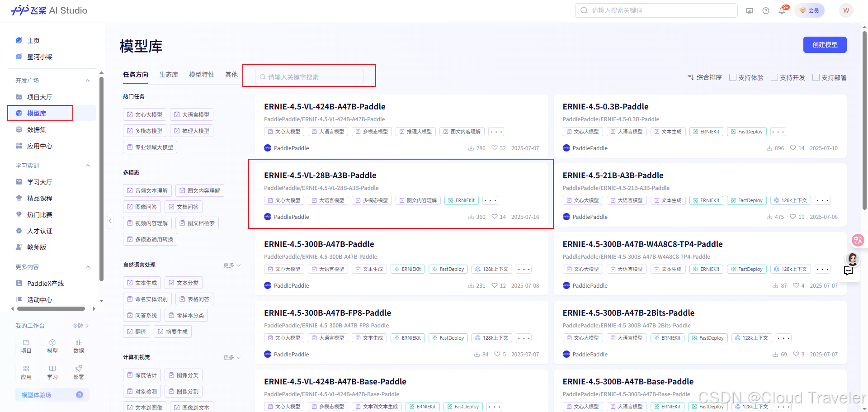868x412 pixels.
Task: Select the 推理大模型 filter tag under 热门任务
Action: [x=192, y=131]
